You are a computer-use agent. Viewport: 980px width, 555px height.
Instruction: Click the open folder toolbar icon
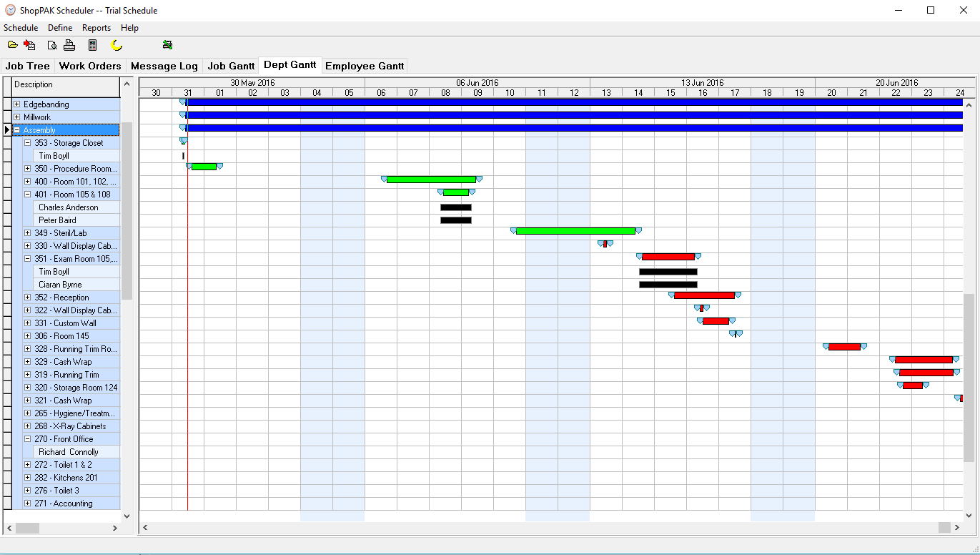click(x=12, y=45)
